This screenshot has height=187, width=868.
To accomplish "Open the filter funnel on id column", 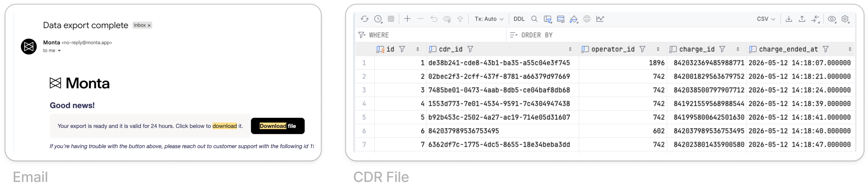I will click(x=402, y=49).
